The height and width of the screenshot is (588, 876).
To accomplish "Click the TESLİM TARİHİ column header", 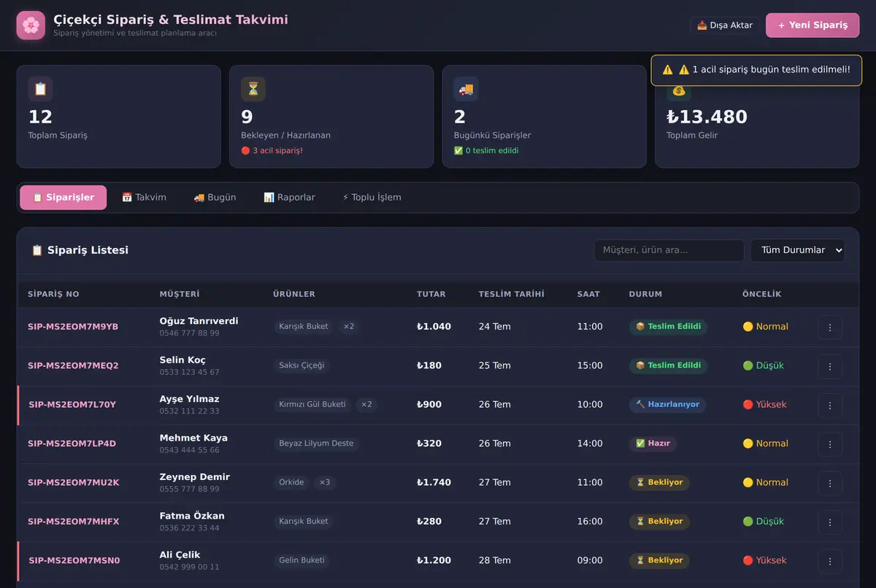I will click(x=512, y=295).
